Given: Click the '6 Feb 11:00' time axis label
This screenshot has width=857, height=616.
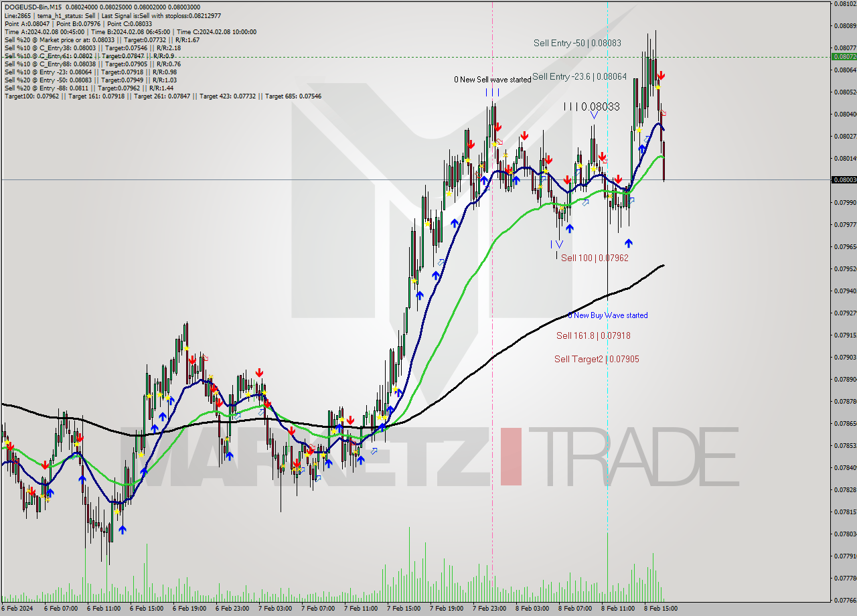Looking at the screenshot, I should (x=104, y=609).
